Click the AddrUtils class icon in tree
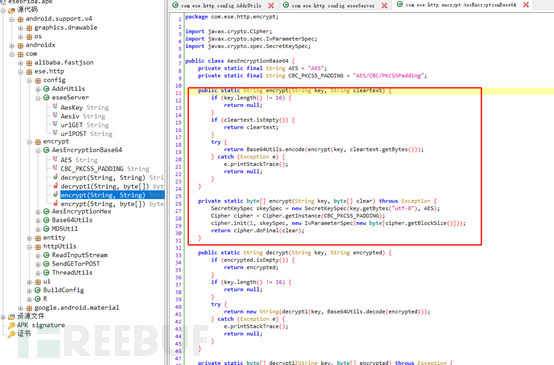This screenshot has height=365, width=554. coord(46,89)
